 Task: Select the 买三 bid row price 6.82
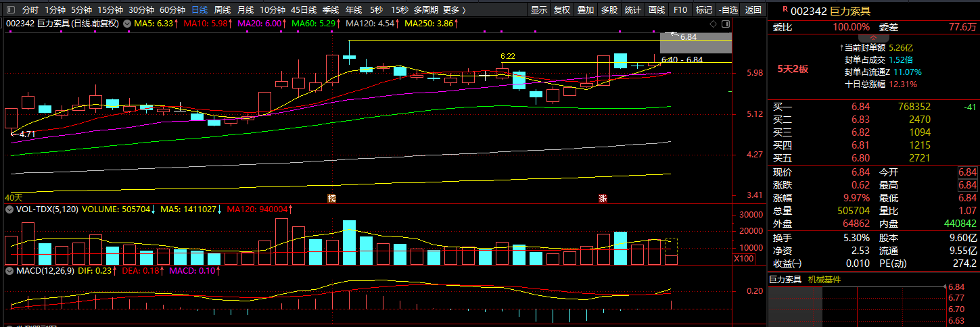(x=860, y=132)
